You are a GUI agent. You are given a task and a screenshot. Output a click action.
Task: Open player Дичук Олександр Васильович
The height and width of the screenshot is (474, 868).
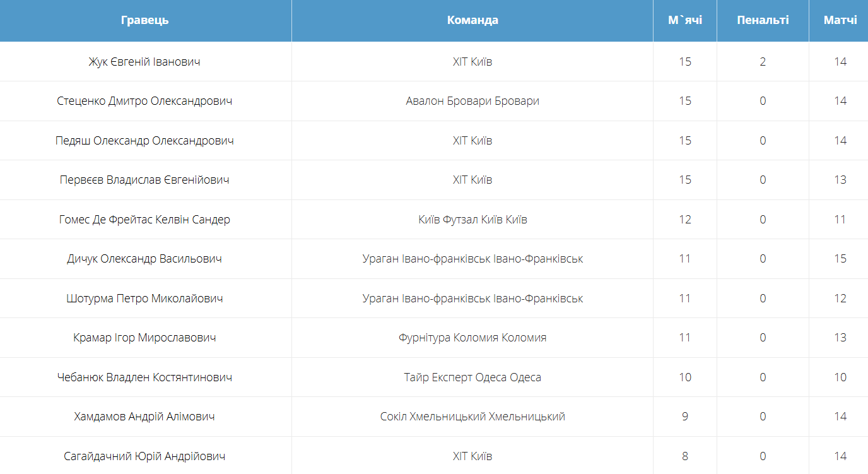point(144,259)
